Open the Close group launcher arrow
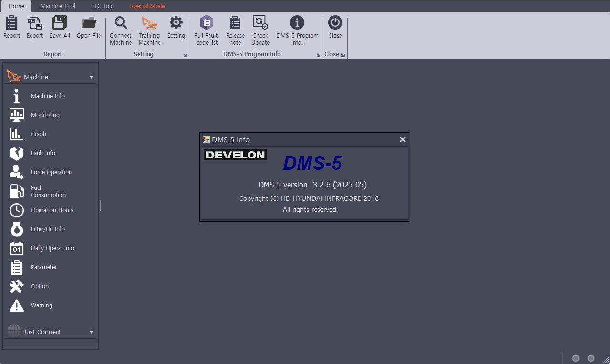 [x=343, y=55]
